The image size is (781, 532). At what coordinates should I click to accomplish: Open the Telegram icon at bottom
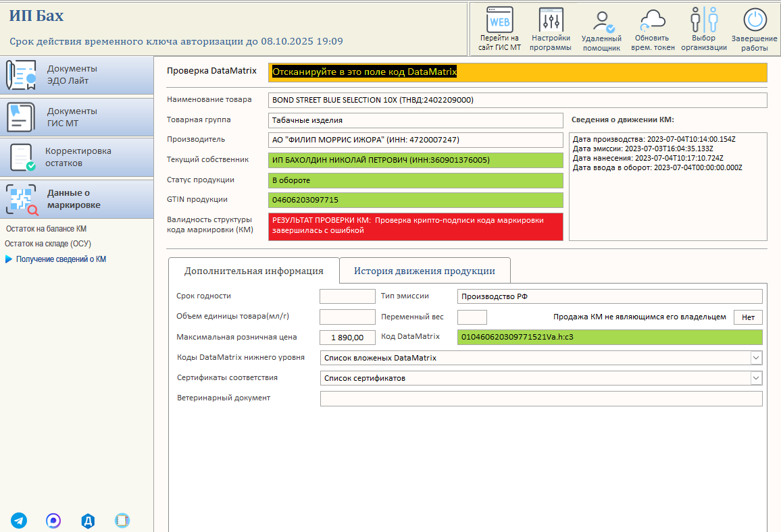19,521
